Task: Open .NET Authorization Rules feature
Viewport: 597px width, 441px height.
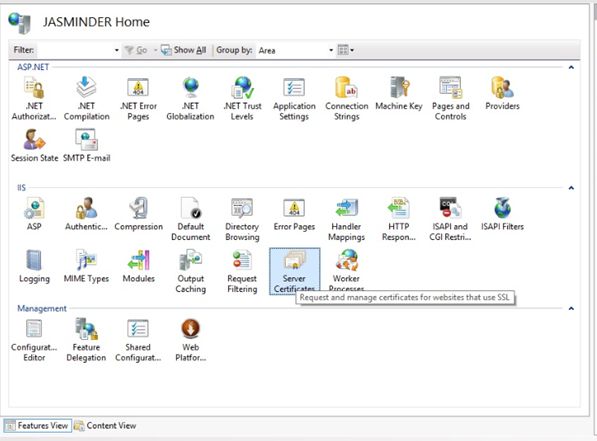Action: [x=34, y=98]
